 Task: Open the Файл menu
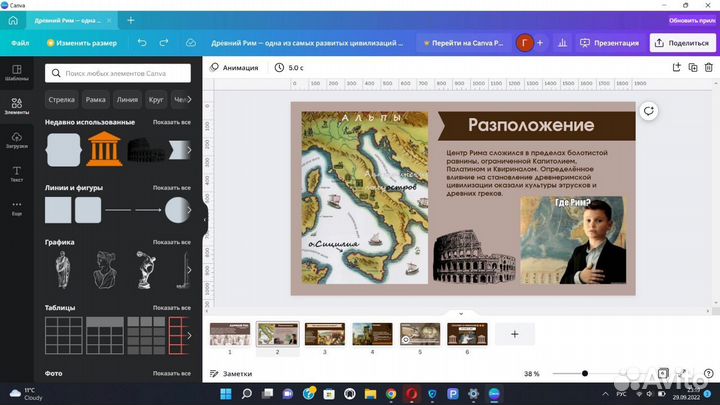coord(20,43)
